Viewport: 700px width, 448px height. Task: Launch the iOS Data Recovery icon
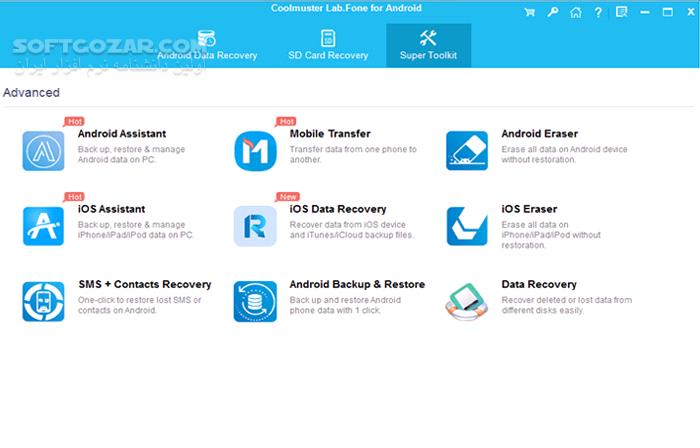(x=255, y=226)
